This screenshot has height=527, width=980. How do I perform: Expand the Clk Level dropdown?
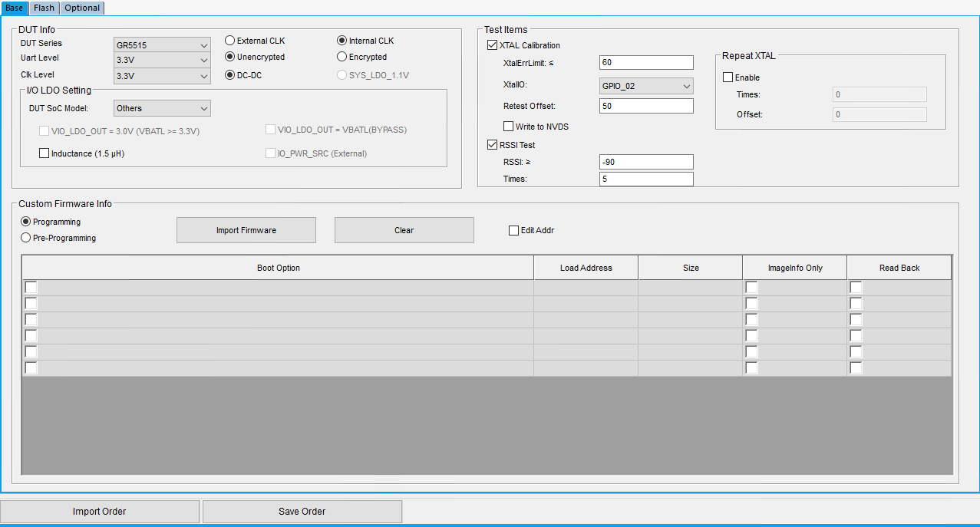pos(162,76)
